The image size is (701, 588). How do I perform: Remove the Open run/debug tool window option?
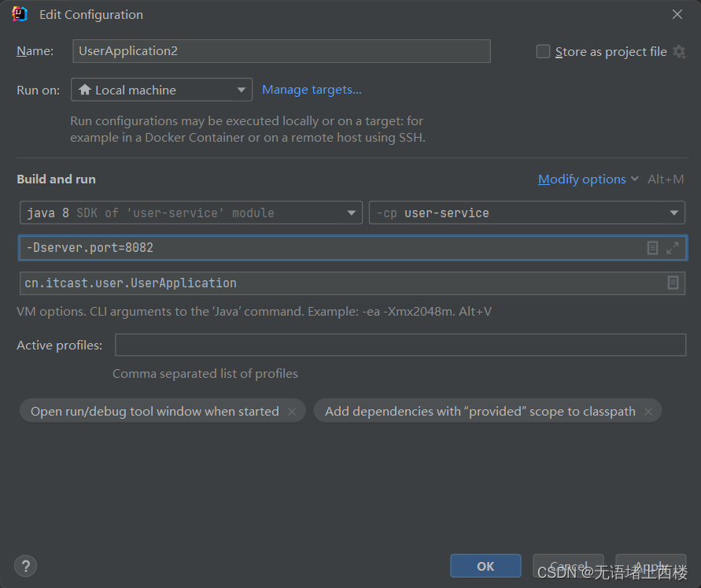coord(292,412)
